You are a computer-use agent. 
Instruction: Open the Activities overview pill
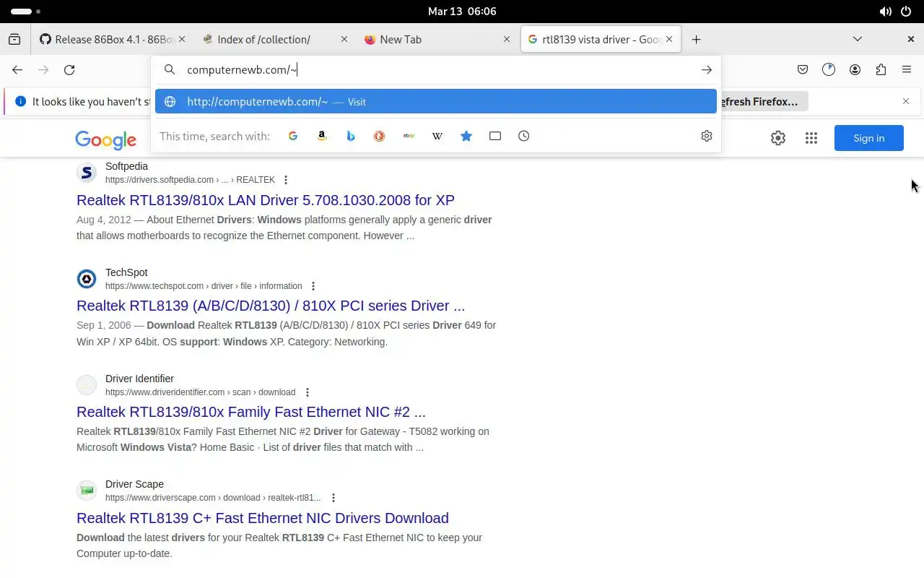pos(26,12)
